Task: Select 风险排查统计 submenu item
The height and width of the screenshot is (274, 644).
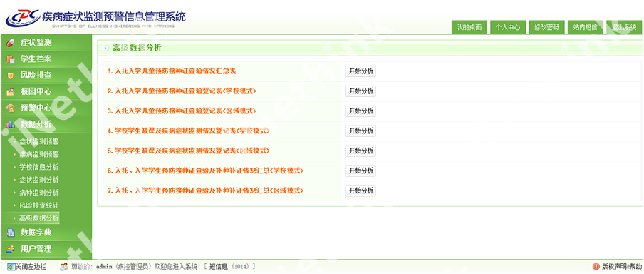Action: (x=39, y=205)
